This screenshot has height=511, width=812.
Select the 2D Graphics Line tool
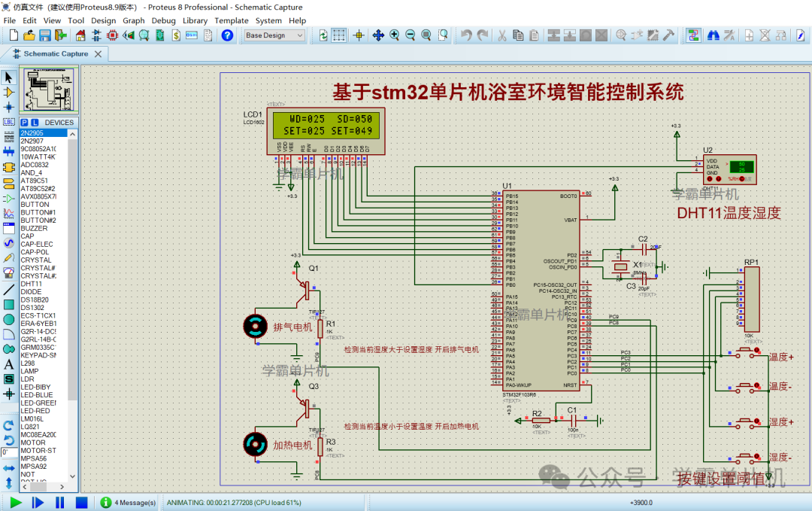(x=9, y=290)
